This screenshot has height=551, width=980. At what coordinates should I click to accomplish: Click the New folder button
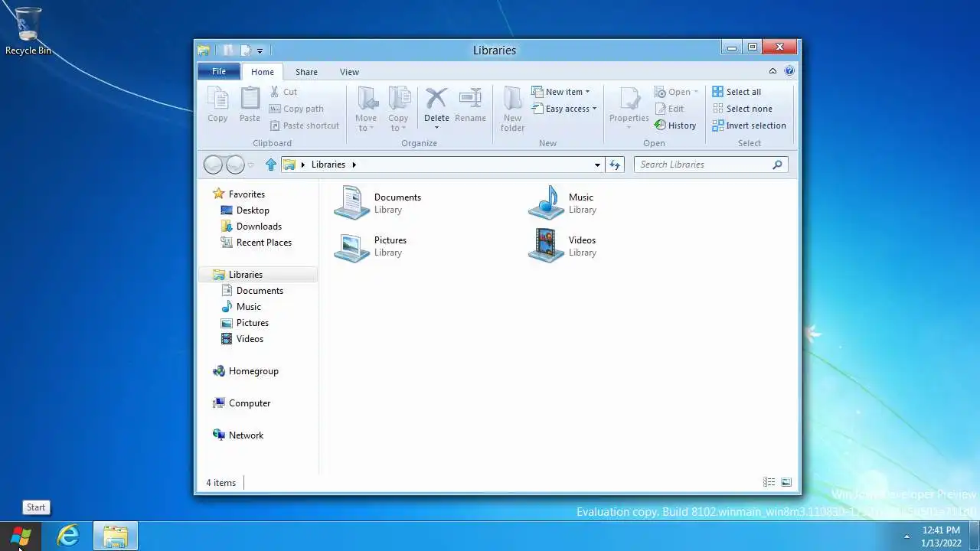[512, 109]
